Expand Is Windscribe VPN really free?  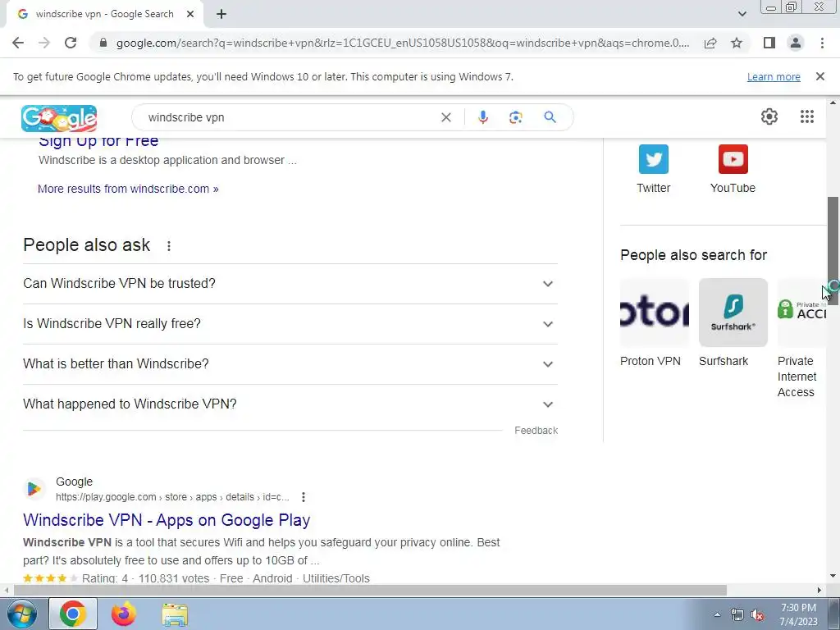(x=290, y=323)
